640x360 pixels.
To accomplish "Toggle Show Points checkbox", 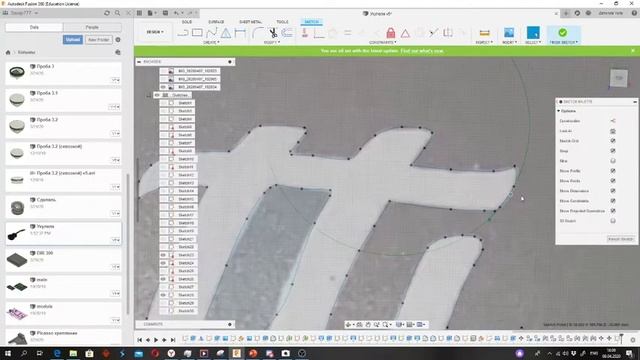I will point(613,181).
